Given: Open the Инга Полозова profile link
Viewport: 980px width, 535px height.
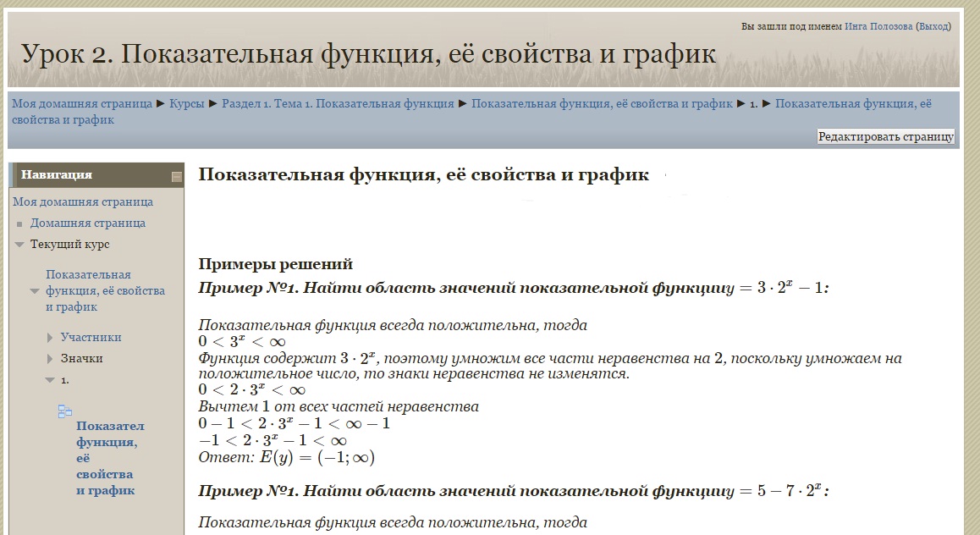Looking at the screenshot, I should 878,26.
